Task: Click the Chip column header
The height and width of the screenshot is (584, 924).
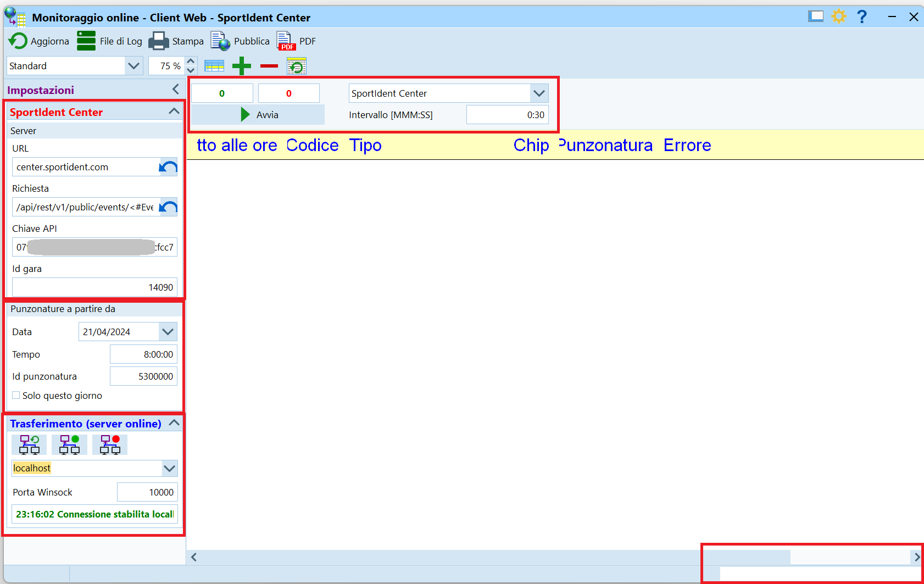Action: click(531, 145)
